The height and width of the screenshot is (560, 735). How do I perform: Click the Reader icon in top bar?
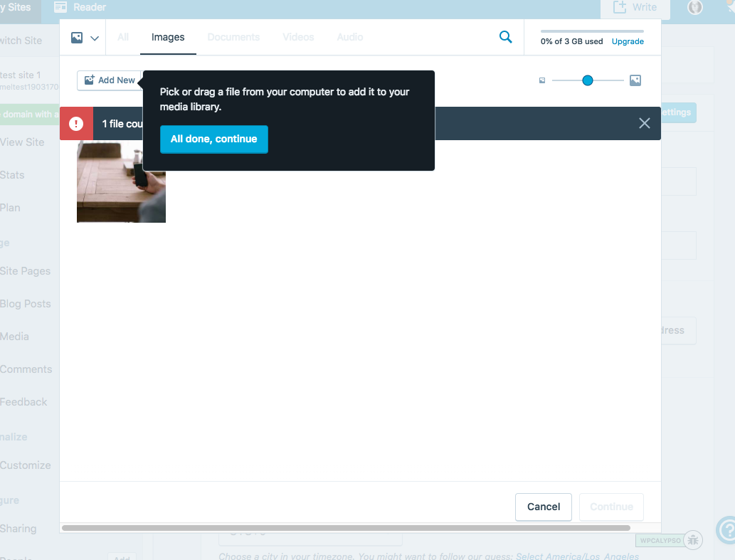tap(60, 7)
